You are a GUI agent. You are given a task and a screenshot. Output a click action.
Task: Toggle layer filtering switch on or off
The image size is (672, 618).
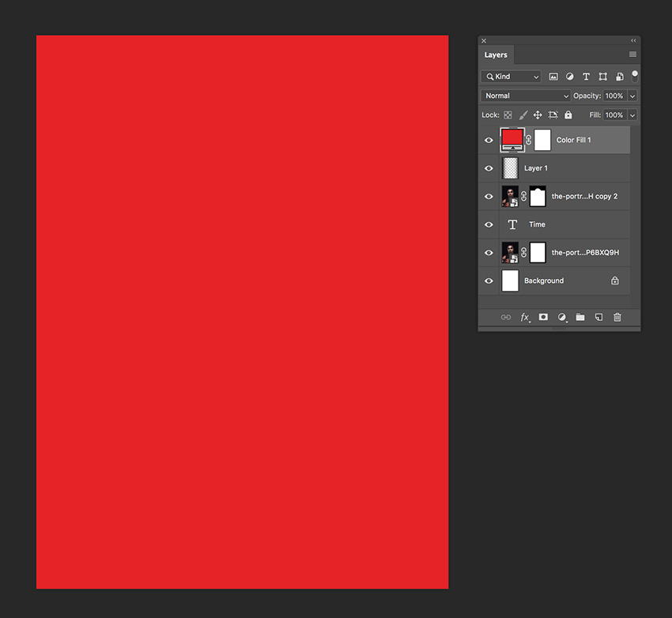(x=635, y=76)
